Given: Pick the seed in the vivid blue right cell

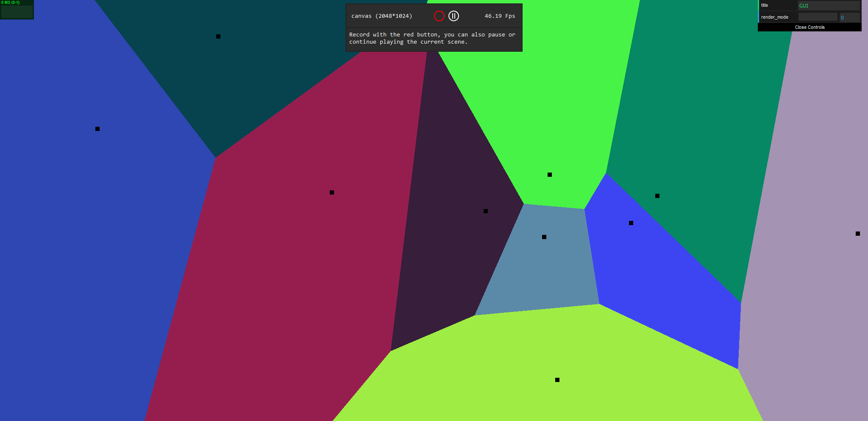Looking at the screenshot, I should pyautogui.click(x=631, y=223).
